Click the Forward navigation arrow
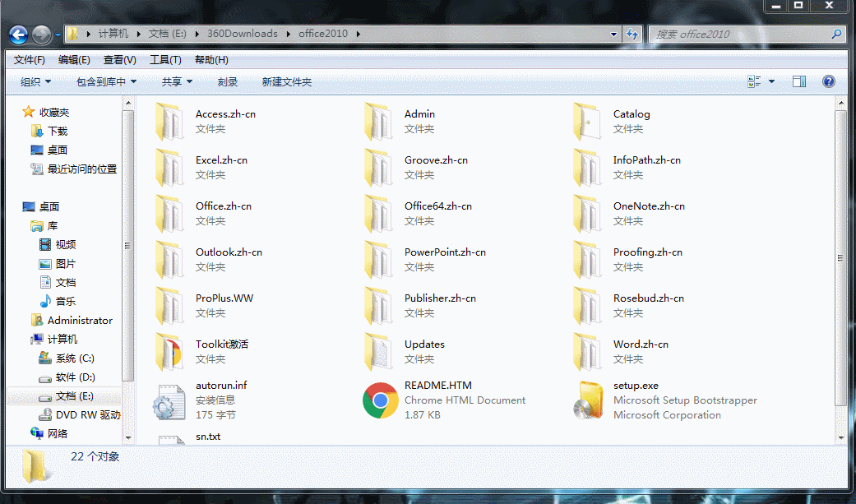Viewport: 856px width, 504px height. click(41, 35)
